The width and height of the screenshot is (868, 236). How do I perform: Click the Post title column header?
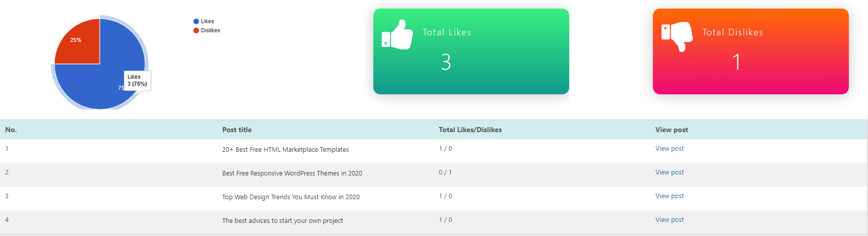click(237, 130)
